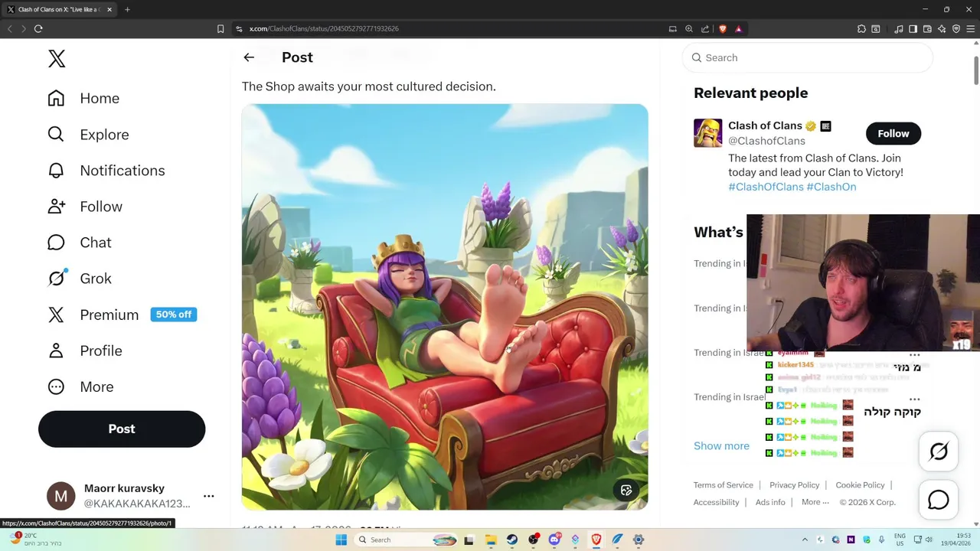Open Notifications in the sidebar
Image resolution: width=980 pixels, height=551 pixels.
click(x=106, y=170)
